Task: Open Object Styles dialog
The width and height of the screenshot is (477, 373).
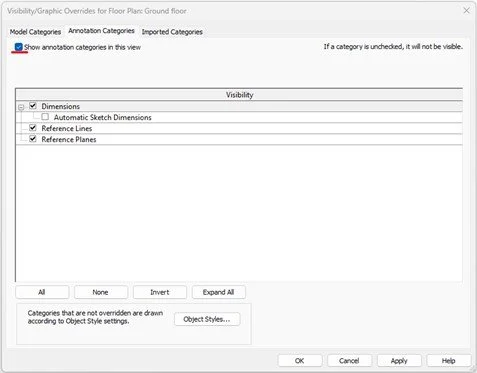Action: point(207,319)
